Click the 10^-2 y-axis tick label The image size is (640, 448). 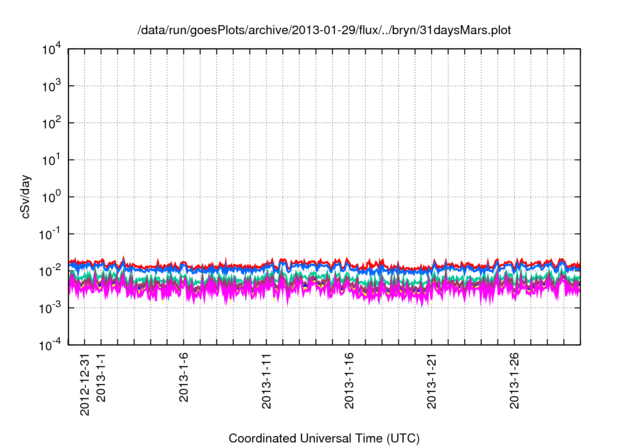tap(48, 271)
